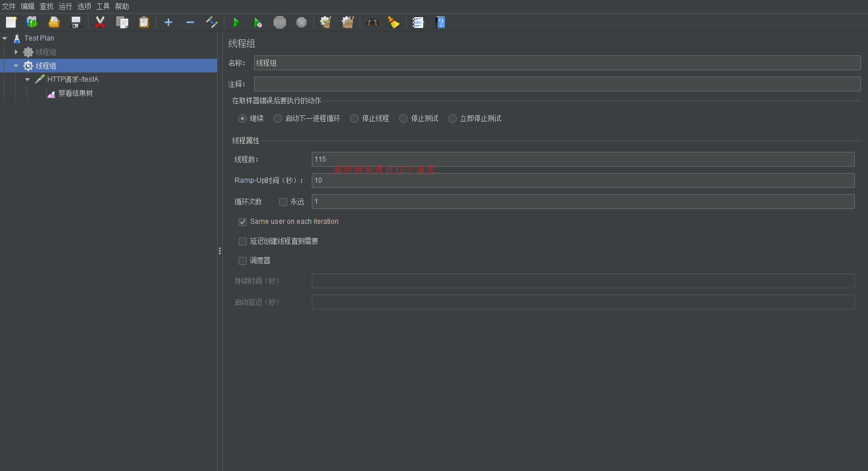
Task: Click the Save floppy disk icon
Action: (76, 22)
